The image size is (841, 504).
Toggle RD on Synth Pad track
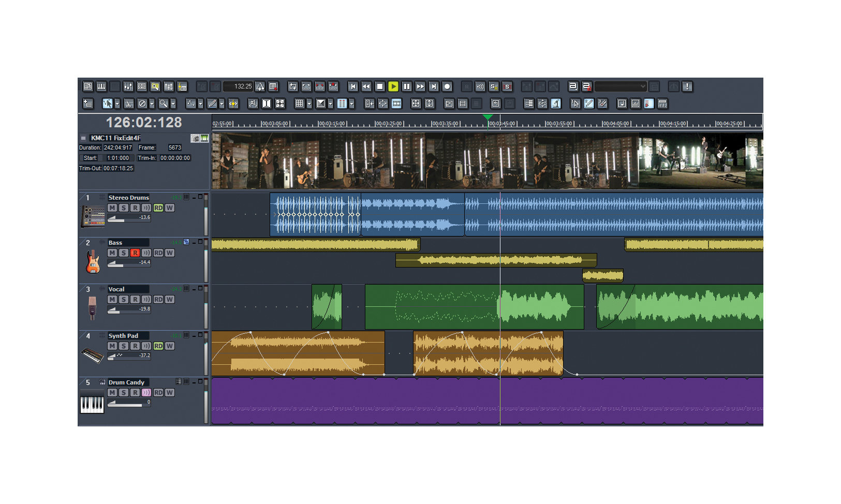[158, 346]
